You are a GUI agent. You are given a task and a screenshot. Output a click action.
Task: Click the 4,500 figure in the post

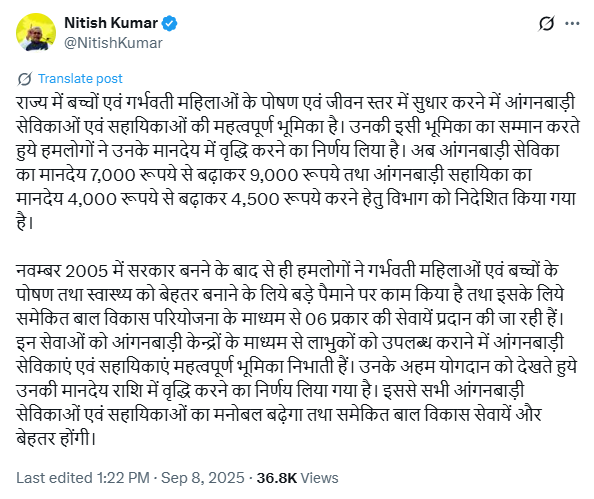coord(255,200)
